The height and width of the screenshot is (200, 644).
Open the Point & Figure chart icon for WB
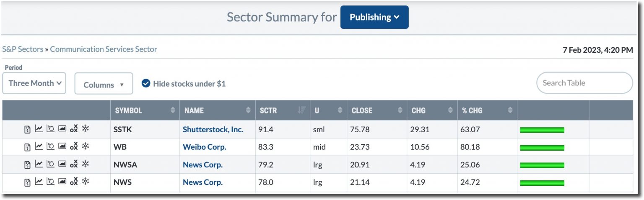click(x=74, y=146)
